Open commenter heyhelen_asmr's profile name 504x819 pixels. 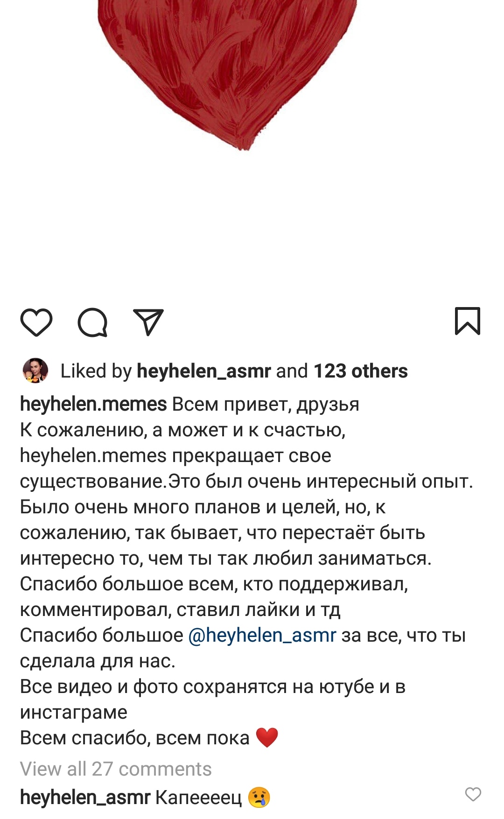click(85, 798)
